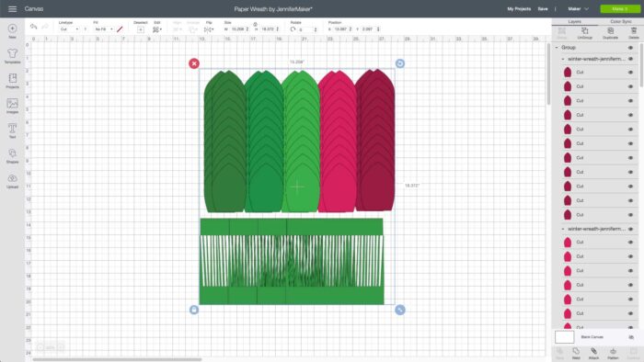This screenshot has width=644, height=362.
Task: Open the Linetype Cut dropdown
Action: [69, 29]
